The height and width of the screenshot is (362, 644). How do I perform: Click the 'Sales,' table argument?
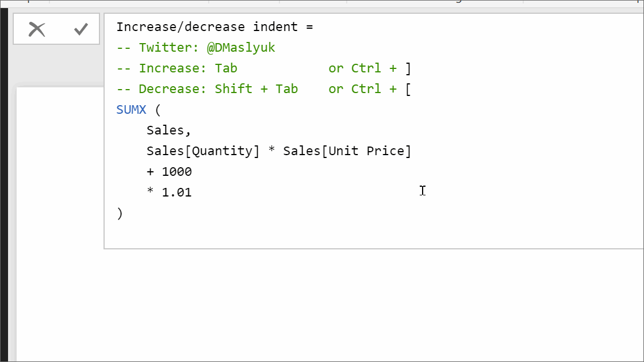point(168,130)
